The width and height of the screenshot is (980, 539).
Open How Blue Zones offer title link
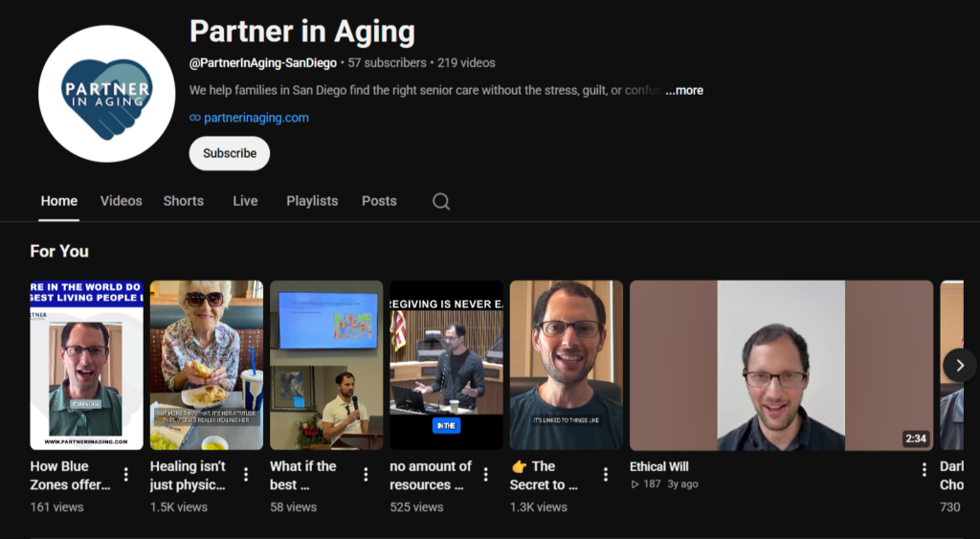click(70, 475)
